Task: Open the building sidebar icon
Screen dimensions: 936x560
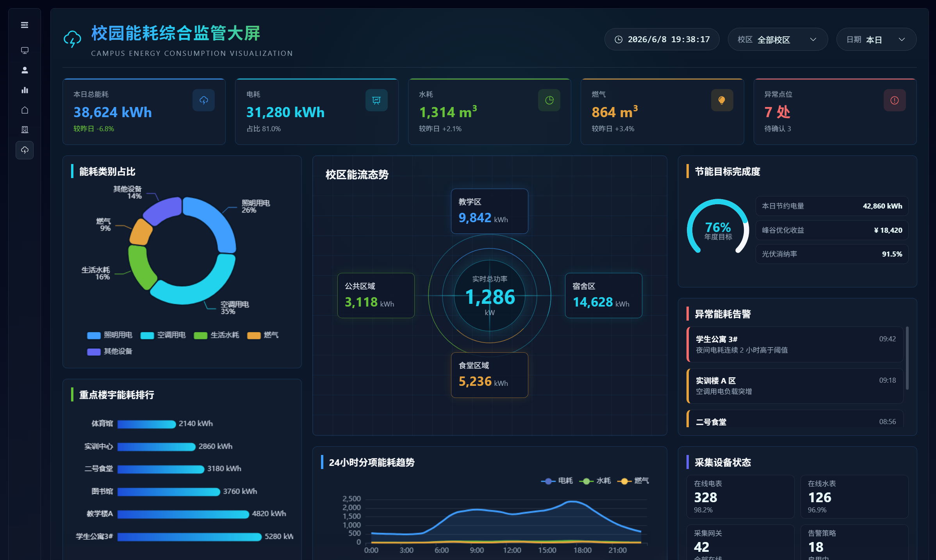Action: click(25, 130)
